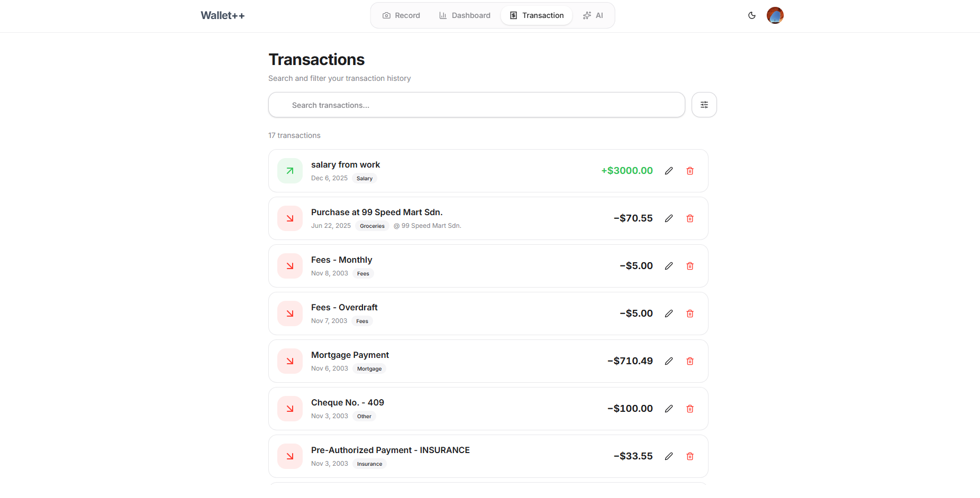
Task: Click the red expense arrow on Speed Mart row
Action: point(290,218)
